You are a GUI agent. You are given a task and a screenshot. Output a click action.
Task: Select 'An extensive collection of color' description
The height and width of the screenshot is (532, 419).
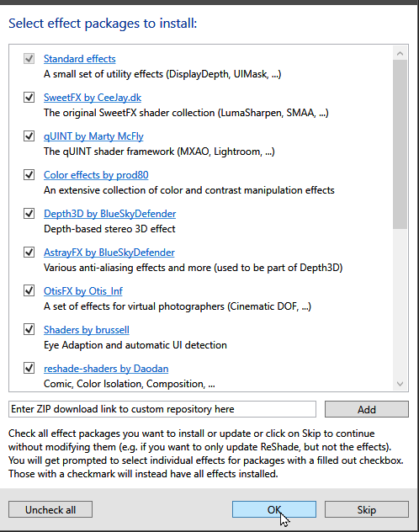[189, 190]
